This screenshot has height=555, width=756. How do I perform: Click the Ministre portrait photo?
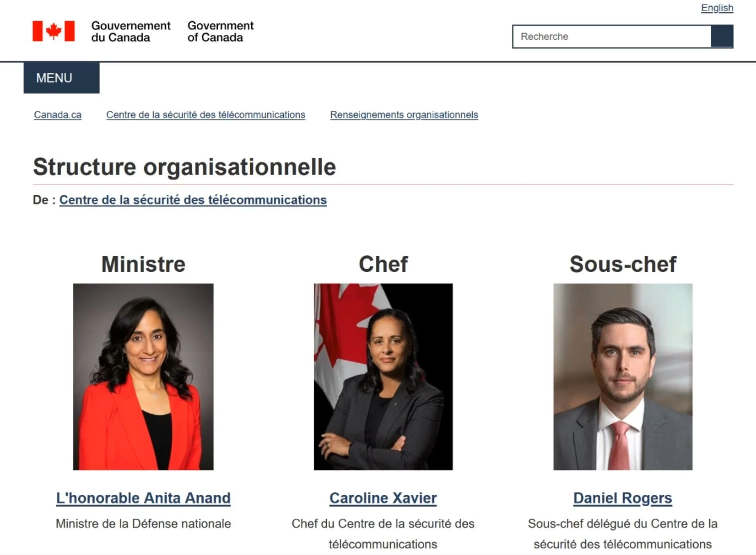click(143, 377)
